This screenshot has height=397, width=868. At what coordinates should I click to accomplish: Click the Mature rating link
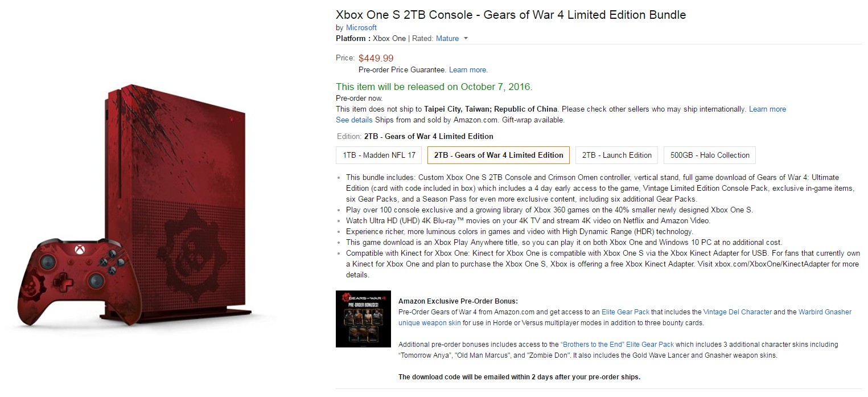447,39
